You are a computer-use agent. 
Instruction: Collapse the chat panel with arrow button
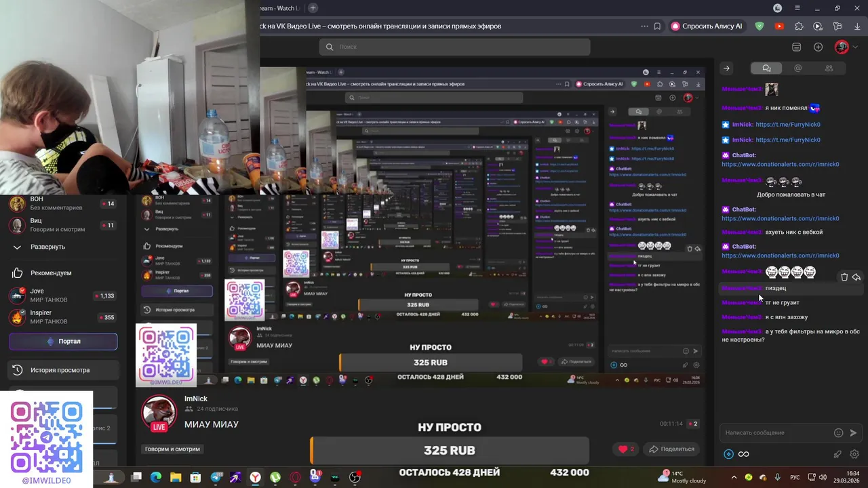point(726,68)
